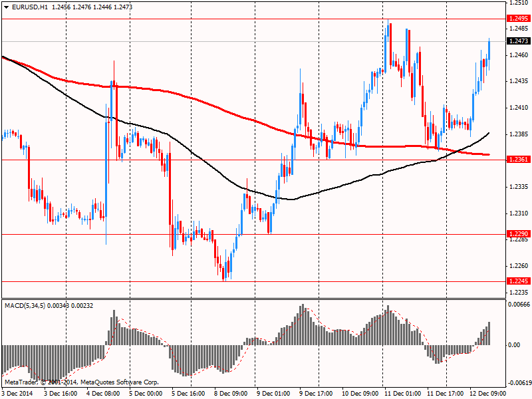
Task: Click the 1.2260 price scale value
Action: tap(519, 266)
